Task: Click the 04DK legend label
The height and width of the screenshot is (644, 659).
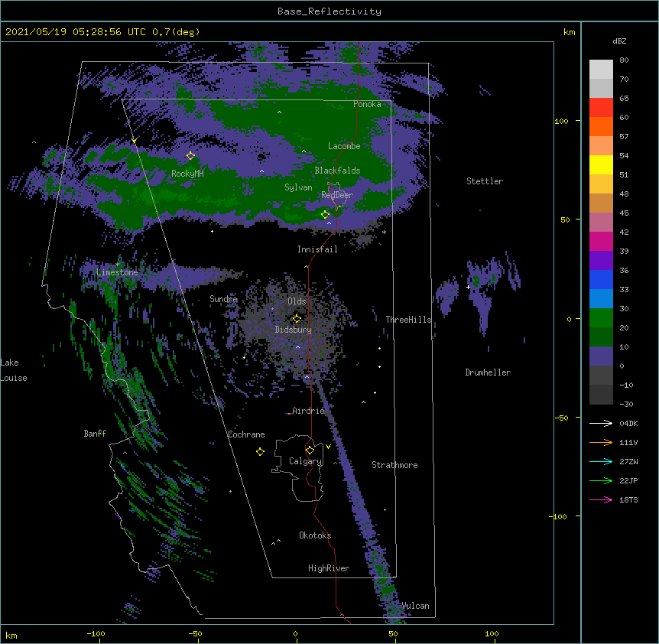Action: pyautogui.click(x=628, y=423)
